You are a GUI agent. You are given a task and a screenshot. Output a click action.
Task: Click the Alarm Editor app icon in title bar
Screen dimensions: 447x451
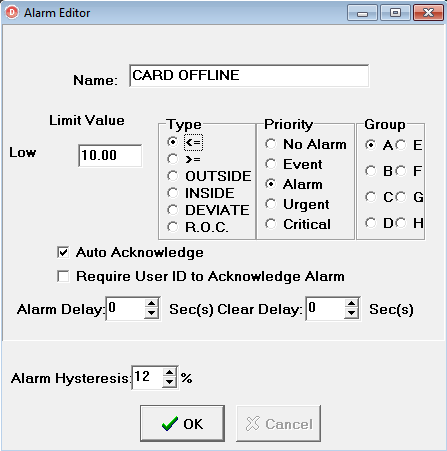click(x=12, y=13)
